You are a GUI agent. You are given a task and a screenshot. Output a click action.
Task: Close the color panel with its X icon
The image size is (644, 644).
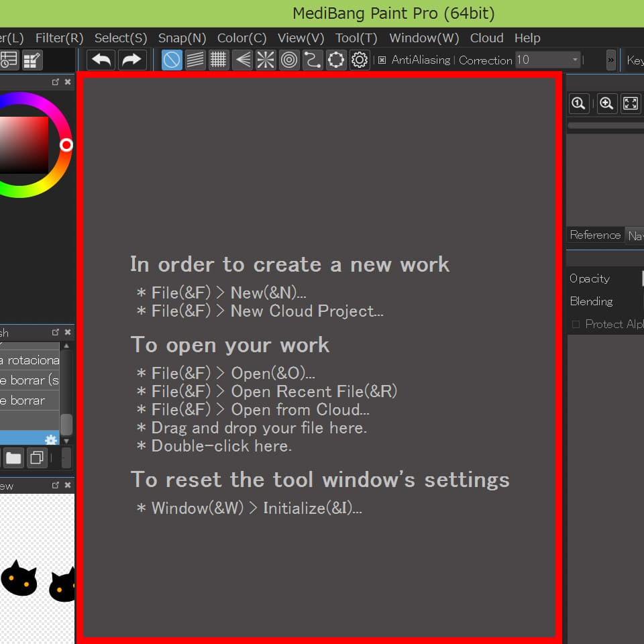coord(68,82)
